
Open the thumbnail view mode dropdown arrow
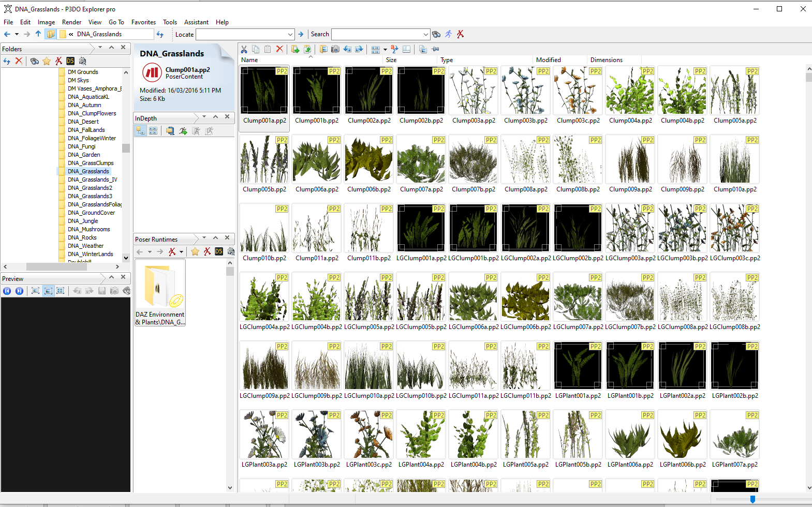pyautogui.click(x=385, y=50)
